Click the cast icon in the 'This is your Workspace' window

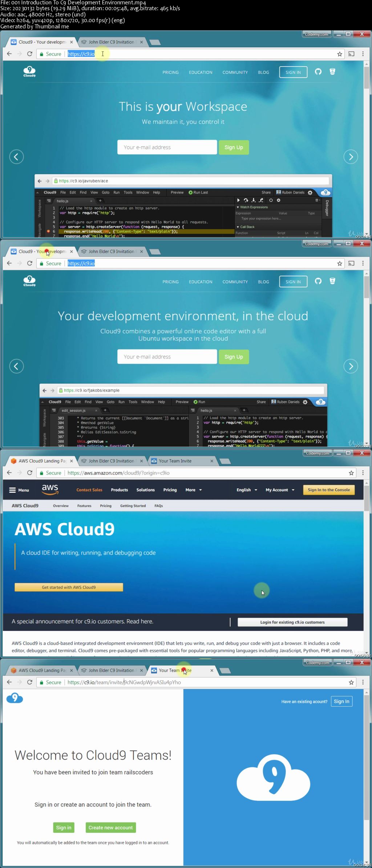coord(351,54)
